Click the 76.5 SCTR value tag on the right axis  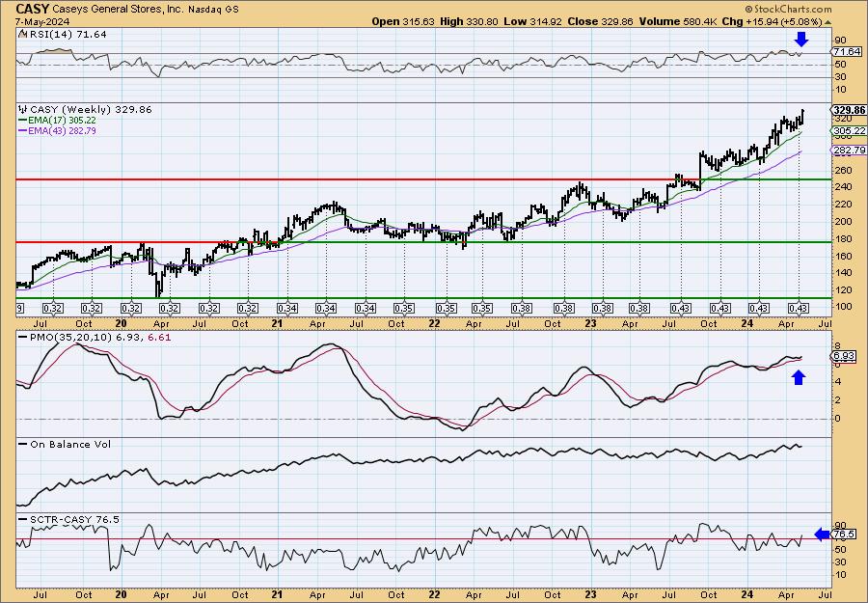coord(844,534)
